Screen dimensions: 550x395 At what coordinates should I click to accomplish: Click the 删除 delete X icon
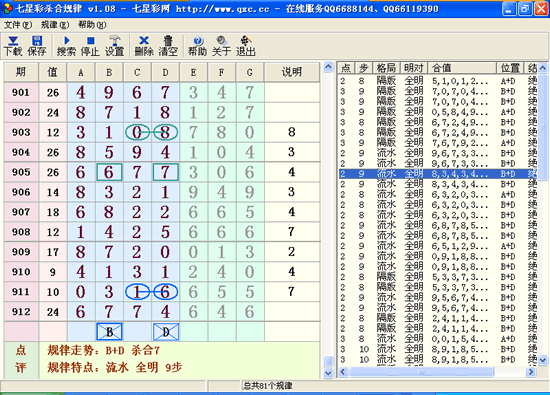(x=144, y=46)
